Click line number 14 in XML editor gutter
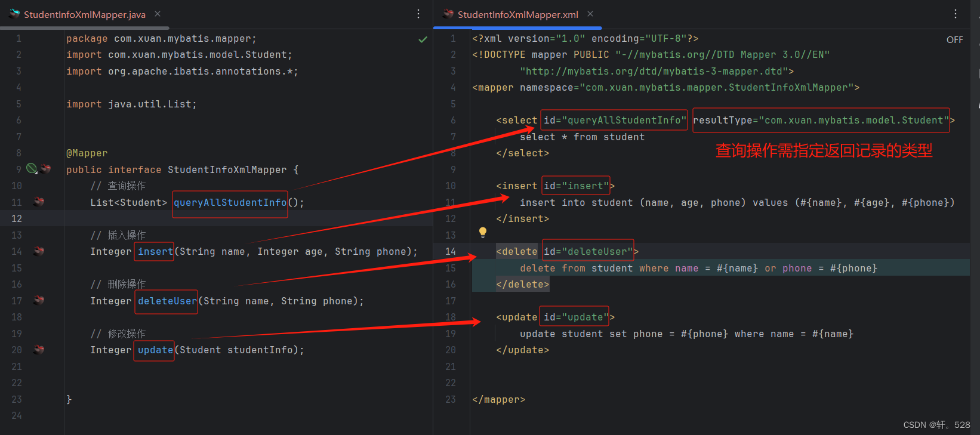 point(451,251)
